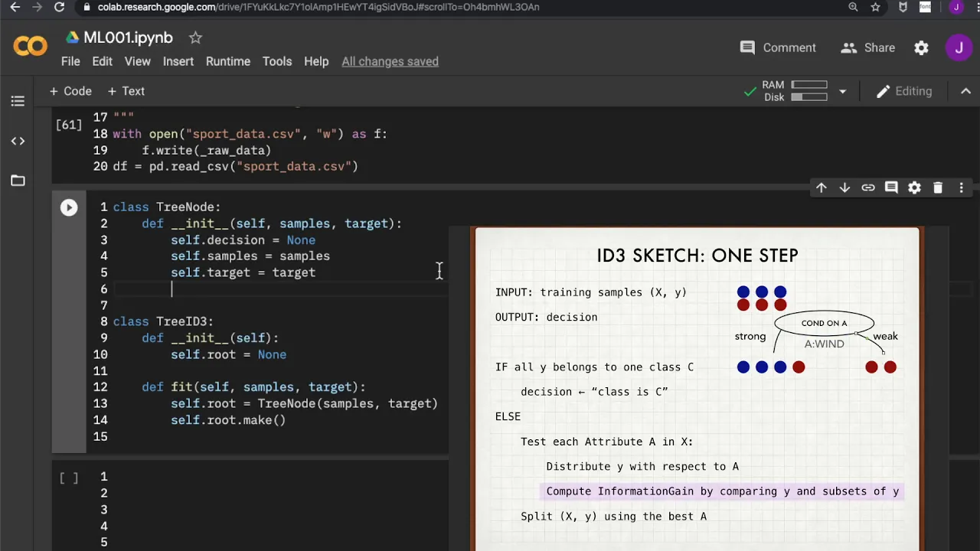Image resolution: width=980 pixels, height=551 pixels.
Task: Click the 'ID3 SKETCH: ONE STEP' slide title
Action: point(697,256)
